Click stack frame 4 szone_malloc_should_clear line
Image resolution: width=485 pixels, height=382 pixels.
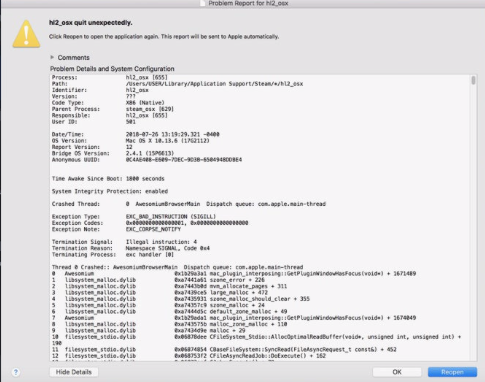pyautogui.click(x=181, y=299)
